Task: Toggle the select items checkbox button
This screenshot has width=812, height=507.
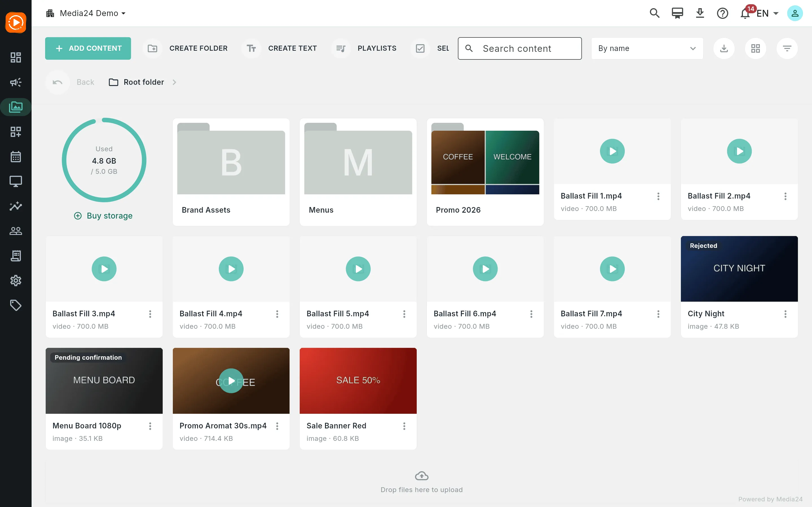Action: click(420, 48)
